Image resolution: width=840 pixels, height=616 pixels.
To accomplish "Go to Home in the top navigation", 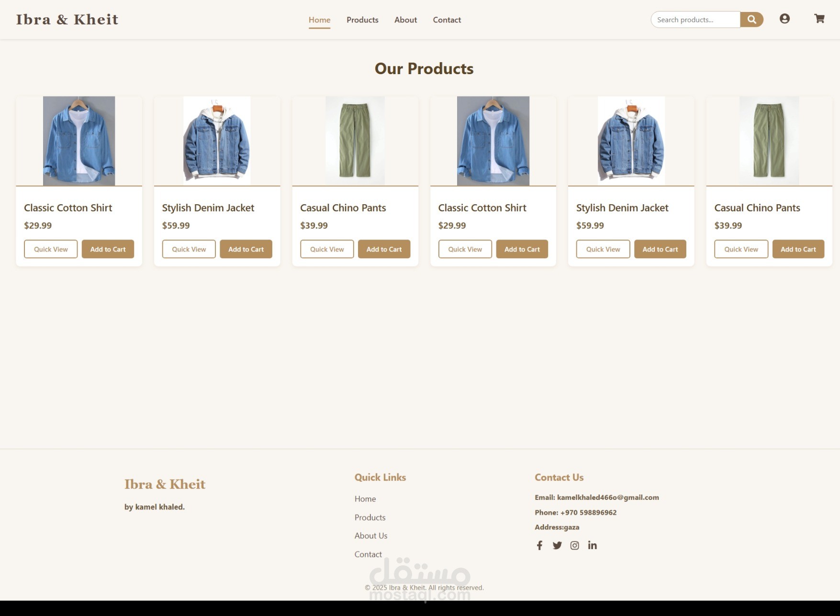I will (x=319, y=20).
